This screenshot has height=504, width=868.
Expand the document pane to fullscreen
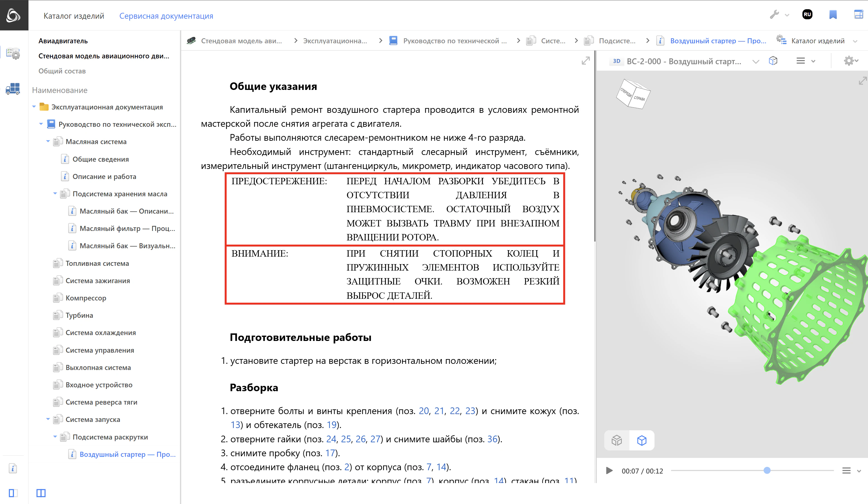586,61
